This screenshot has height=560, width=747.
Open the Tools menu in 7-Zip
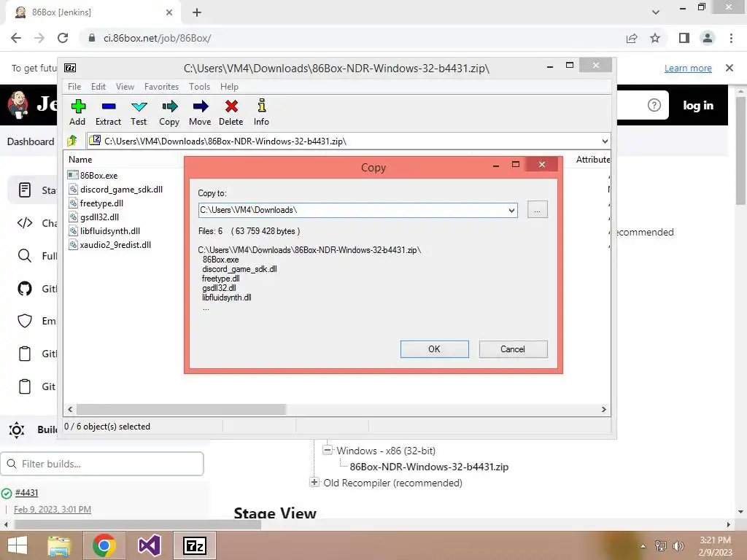[x=199, y=87]
